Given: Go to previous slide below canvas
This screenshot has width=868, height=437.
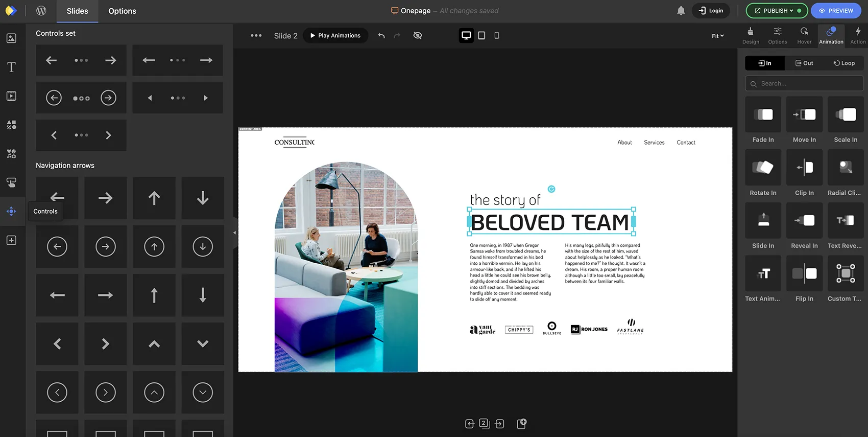Looking at the screenshot, I should point(470,424).
